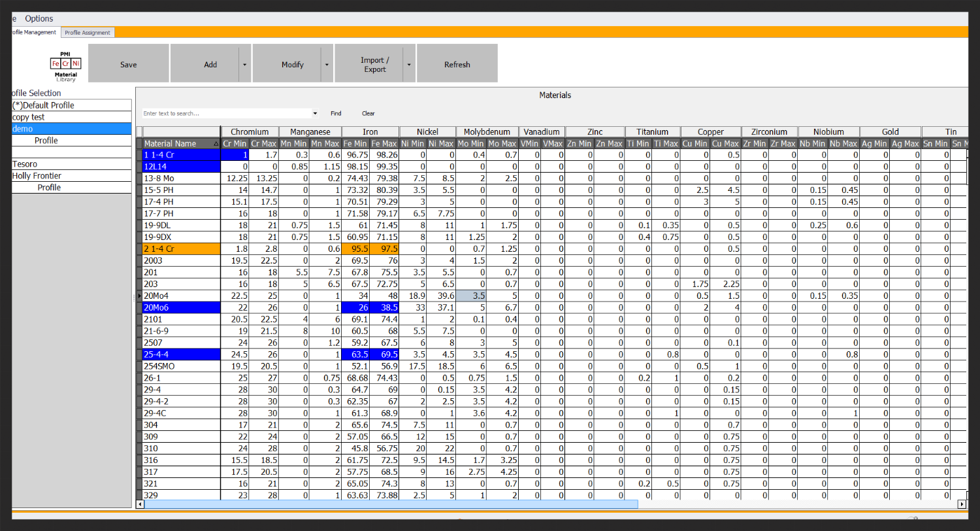Click the scroll left arrow of horizontal scrollbar
980x531 pixels.
coord(140,504)
